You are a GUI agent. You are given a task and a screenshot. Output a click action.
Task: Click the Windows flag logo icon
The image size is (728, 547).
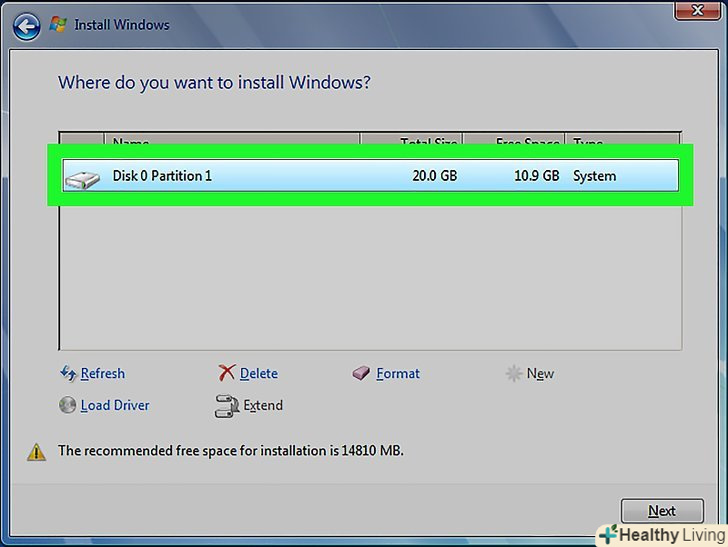pyautogui.click(x=58, y=24)
